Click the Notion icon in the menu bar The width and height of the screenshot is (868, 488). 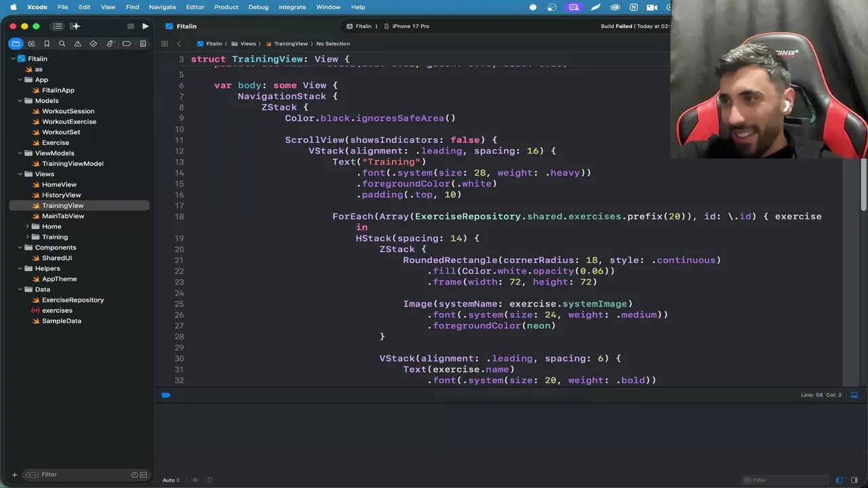tap(633, 7)
